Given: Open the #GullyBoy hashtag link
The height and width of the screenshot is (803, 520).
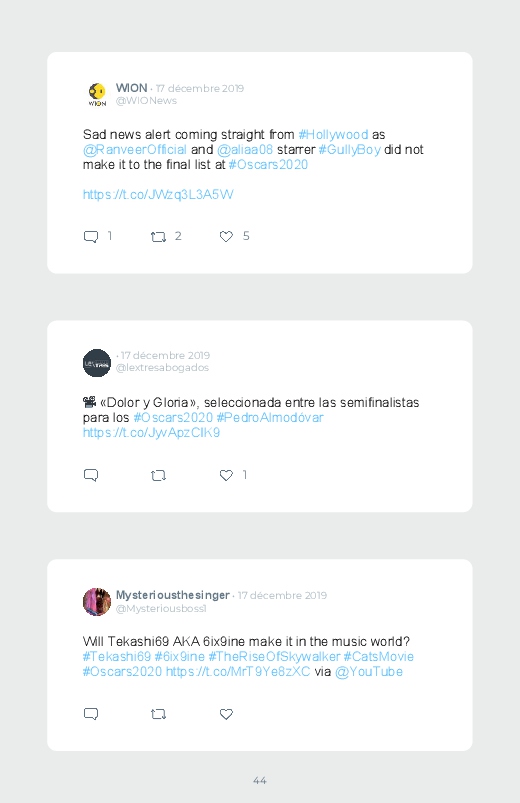Looking at the screenshot, I should click(349, 150).
